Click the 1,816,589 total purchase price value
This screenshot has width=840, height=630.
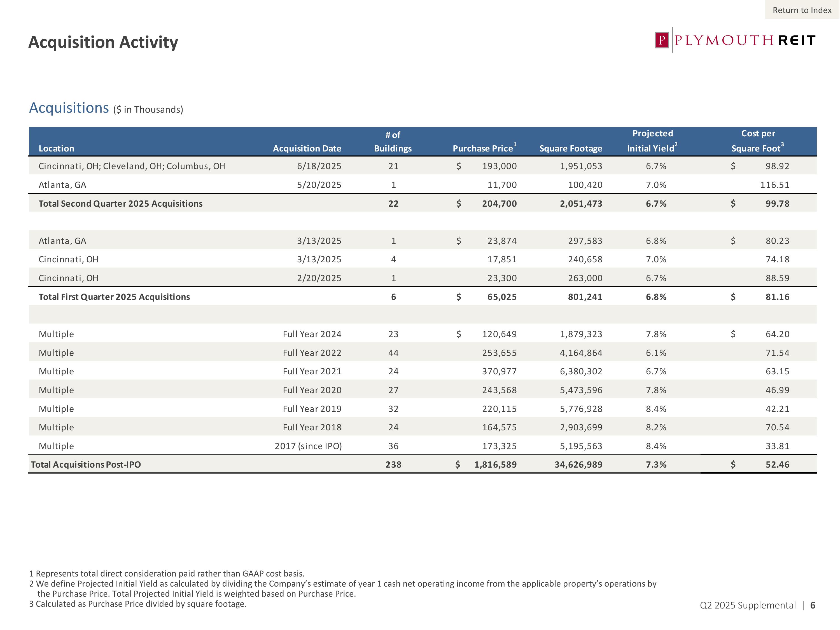coord(495,465)
